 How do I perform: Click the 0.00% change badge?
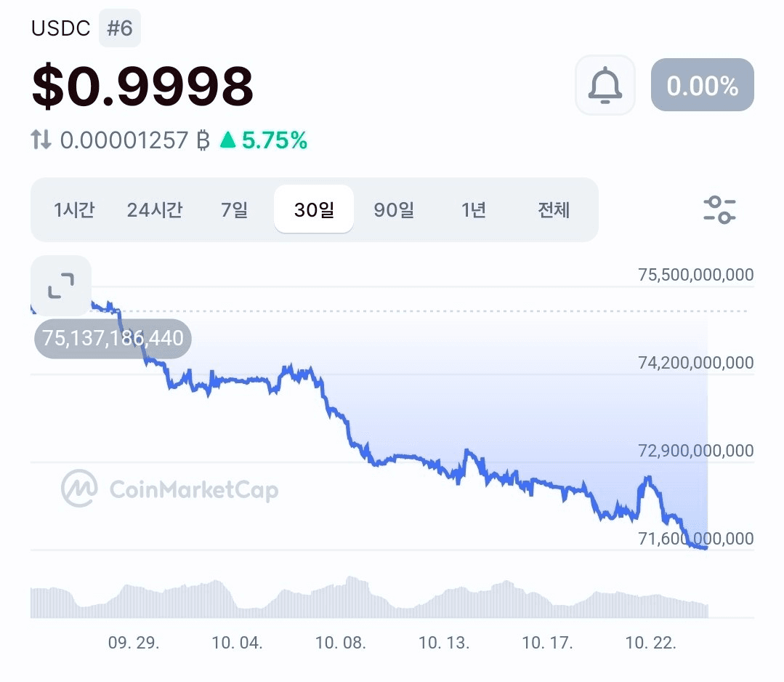tap(703, 85)
